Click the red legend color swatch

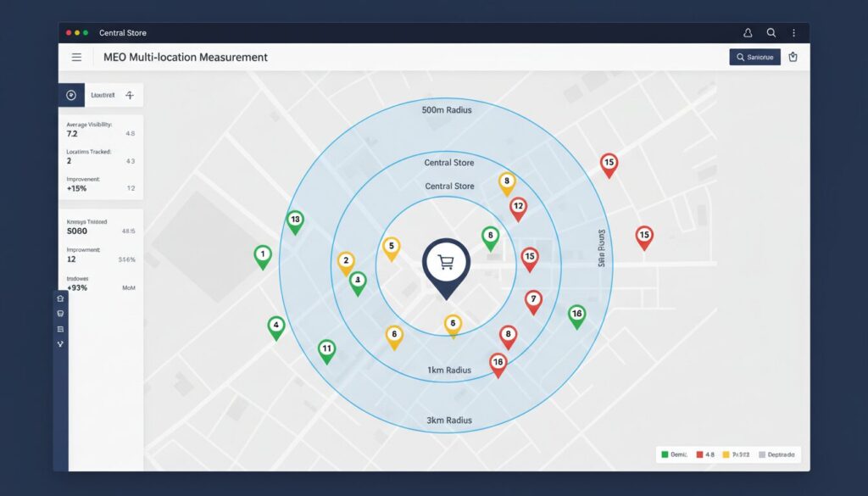699,455
